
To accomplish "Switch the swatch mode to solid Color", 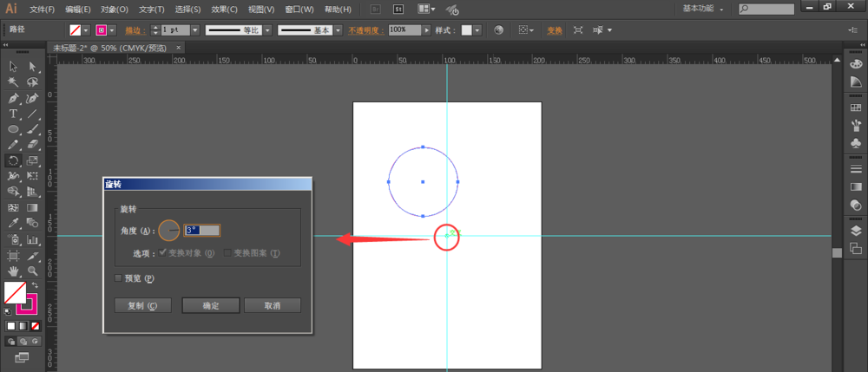I will pos(10,325).
